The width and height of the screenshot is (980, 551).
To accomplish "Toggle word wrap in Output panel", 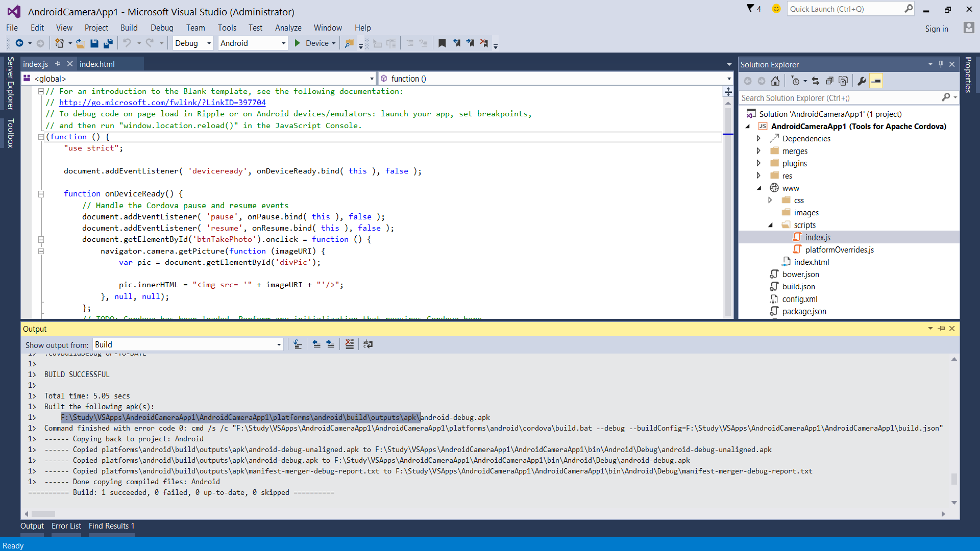I will 368,344.
